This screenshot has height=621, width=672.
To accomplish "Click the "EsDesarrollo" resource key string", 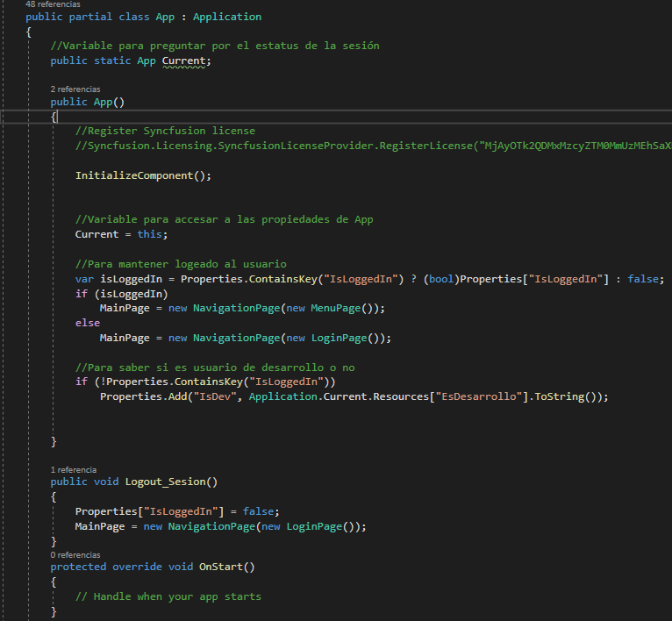I will (479, 396).
